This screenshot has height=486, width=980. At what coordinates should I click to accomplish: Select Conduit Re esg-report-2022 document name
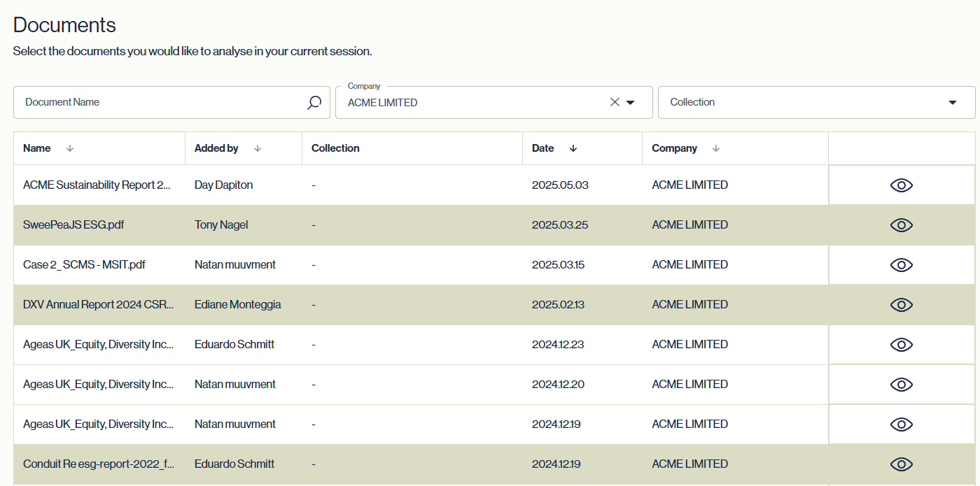pyautogui.click(x=99, y=464)
